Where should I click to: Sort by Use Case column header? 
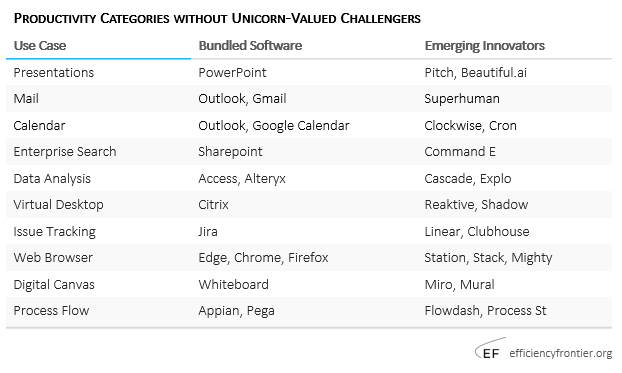tap(40, 46)
